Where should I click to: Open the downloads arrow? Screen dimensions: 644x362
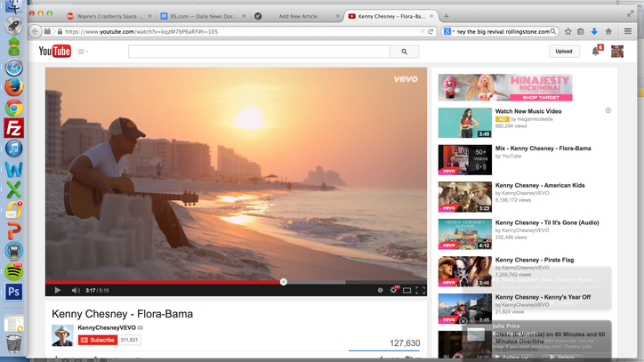[x=594, y=32]
